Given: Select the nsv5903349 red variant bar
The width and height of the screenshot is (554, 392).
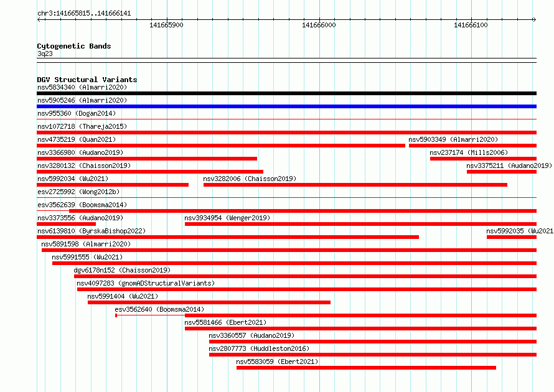Looking at the screenshot, I should [x=472, y=146].
